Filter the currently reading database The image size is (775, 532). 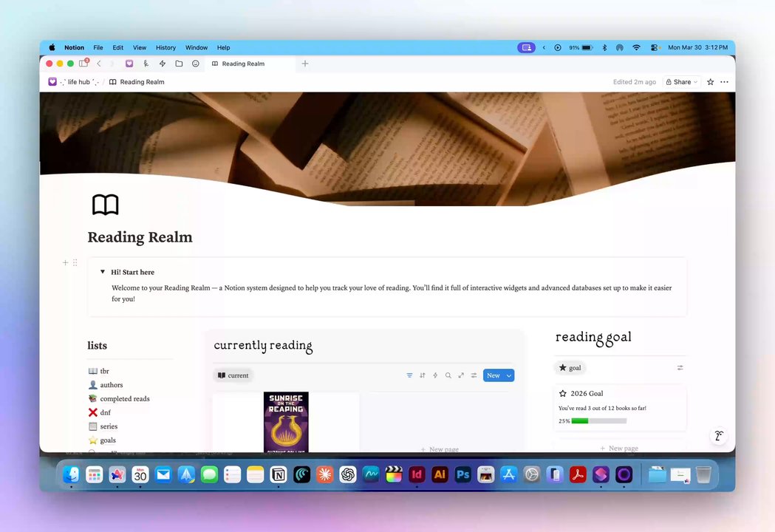tap(410, 375)
